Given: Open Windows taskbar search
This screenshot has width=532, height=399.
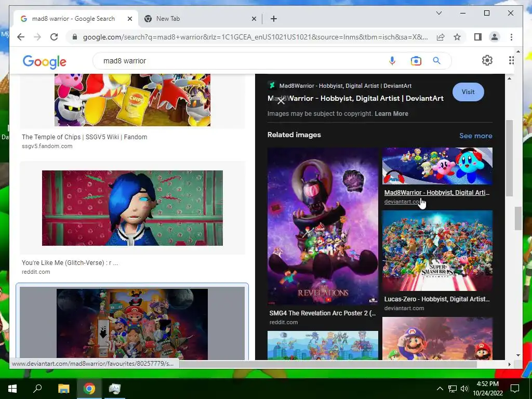Looking at the screenshot, I should pyautogui.click(x=37, y=389).
